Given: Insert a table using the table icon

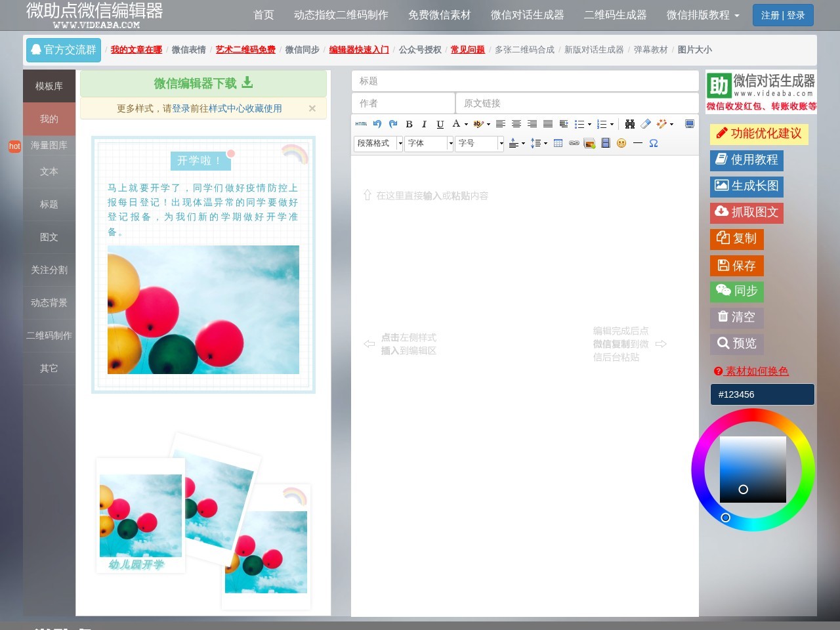Looking at the screenshot, I should 558,143.
